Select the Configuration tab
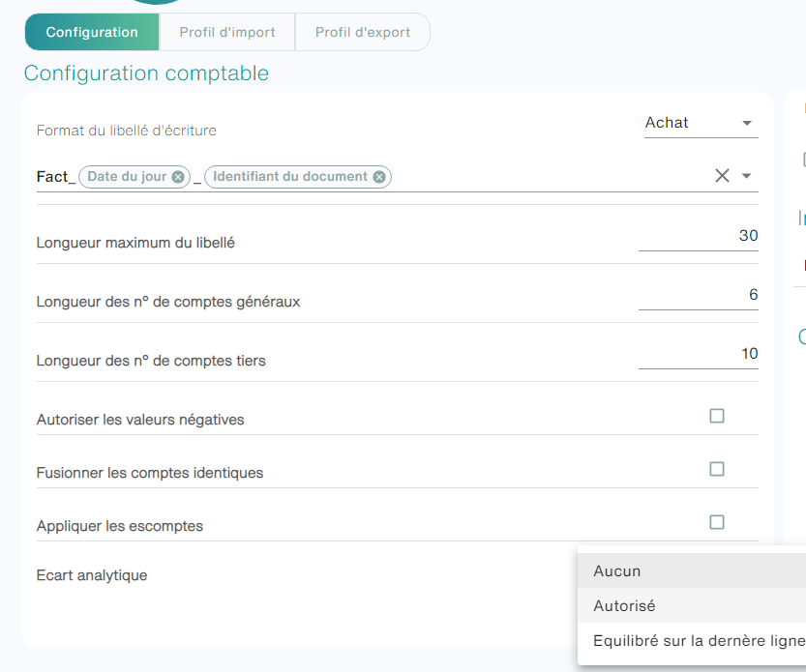 (92, 32)
